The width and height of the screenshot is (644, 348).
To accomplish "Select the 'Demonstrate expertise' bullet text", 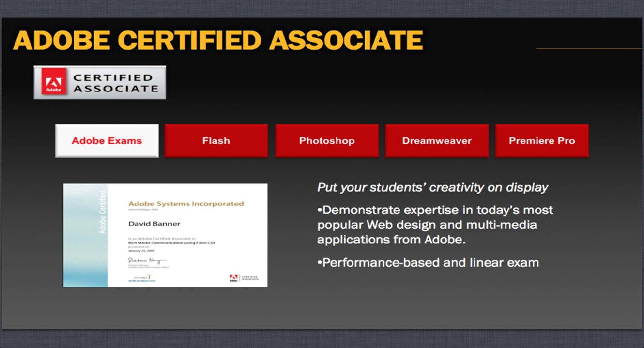I will (435, 225).
